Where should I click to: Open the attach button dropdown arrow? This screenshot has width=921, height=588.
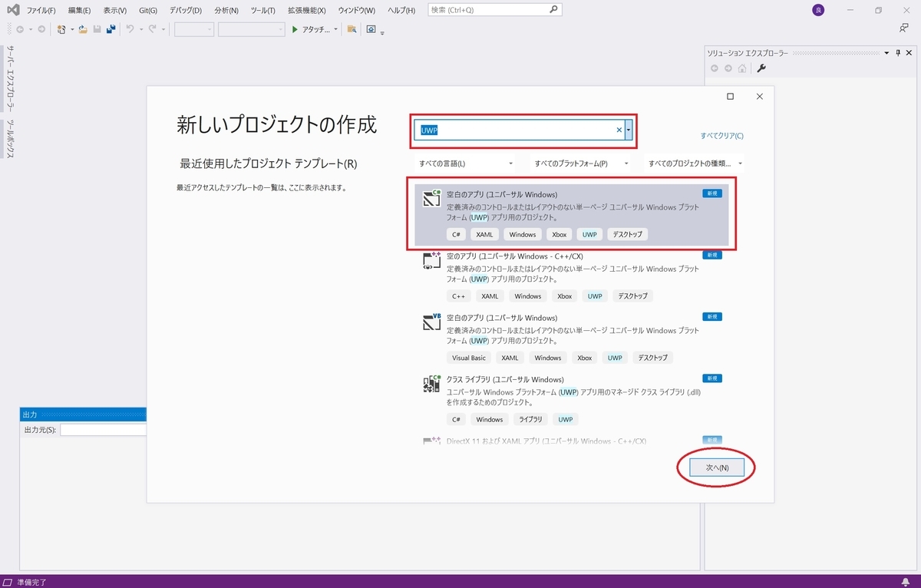point(335,29)
